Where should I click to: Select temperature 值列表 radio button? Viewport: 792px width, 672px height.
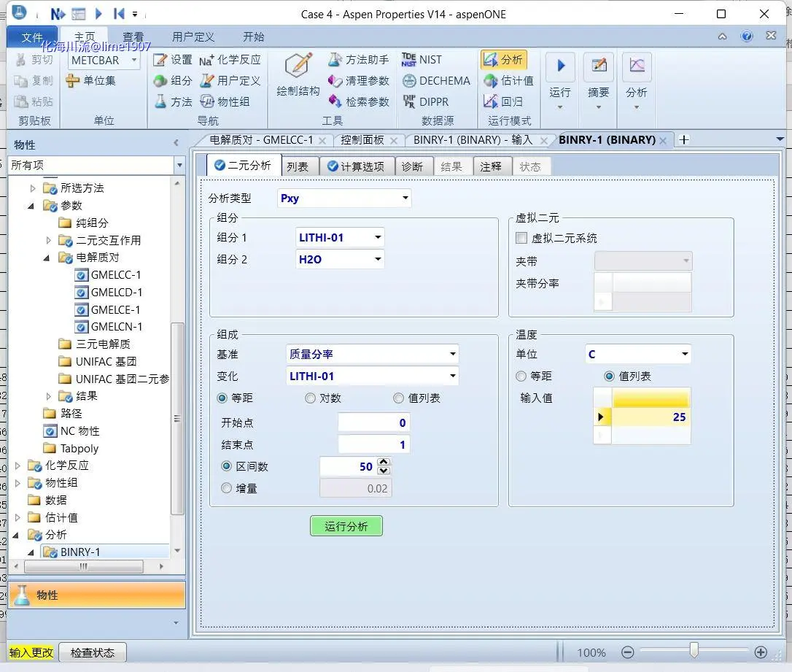[609, 376]
